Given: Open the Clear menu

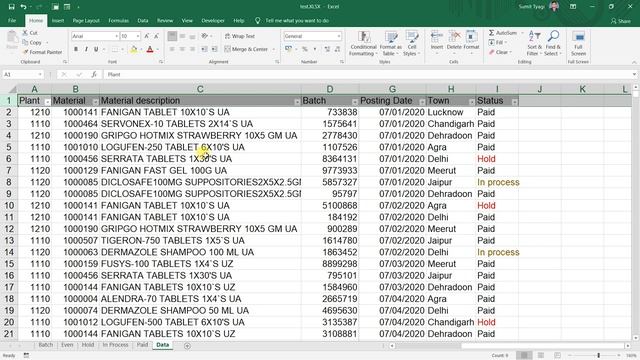Looking at the screenshot, I should click(x=499, y=52).
